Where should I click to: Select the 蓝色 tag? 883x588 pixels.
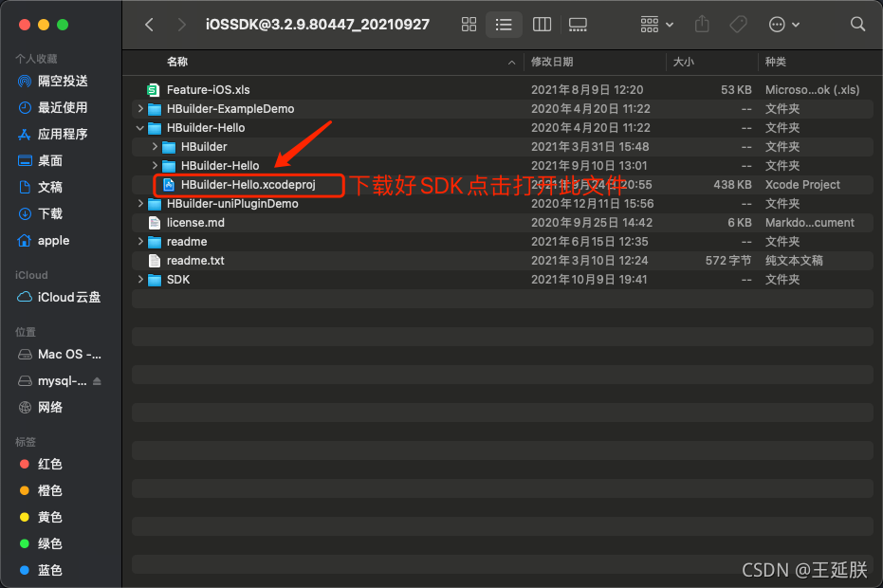41,570
